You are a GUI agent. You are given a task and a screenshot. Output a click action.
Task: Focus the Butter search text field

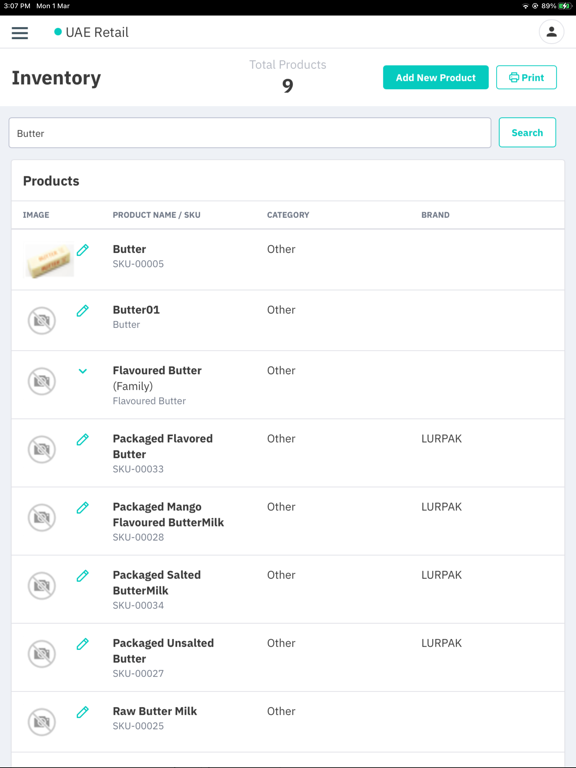[250, 133]
